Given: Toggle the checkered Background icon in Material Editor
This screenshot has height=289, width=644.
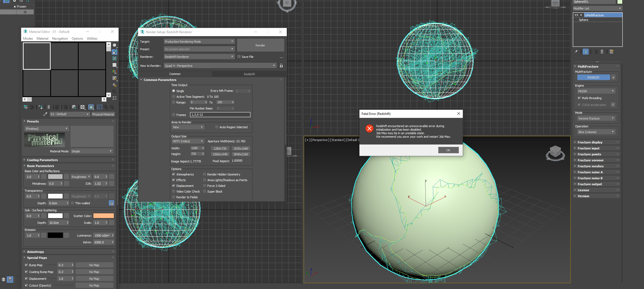Looking at the screenshot, I should pyautogui.click(x=114, y=58).
